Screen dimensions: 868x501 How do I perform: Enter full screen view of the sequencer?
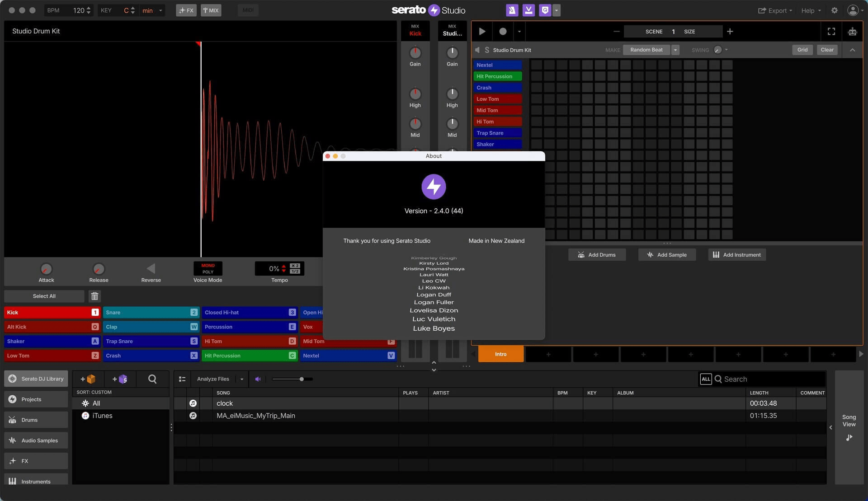coord(831,31)
